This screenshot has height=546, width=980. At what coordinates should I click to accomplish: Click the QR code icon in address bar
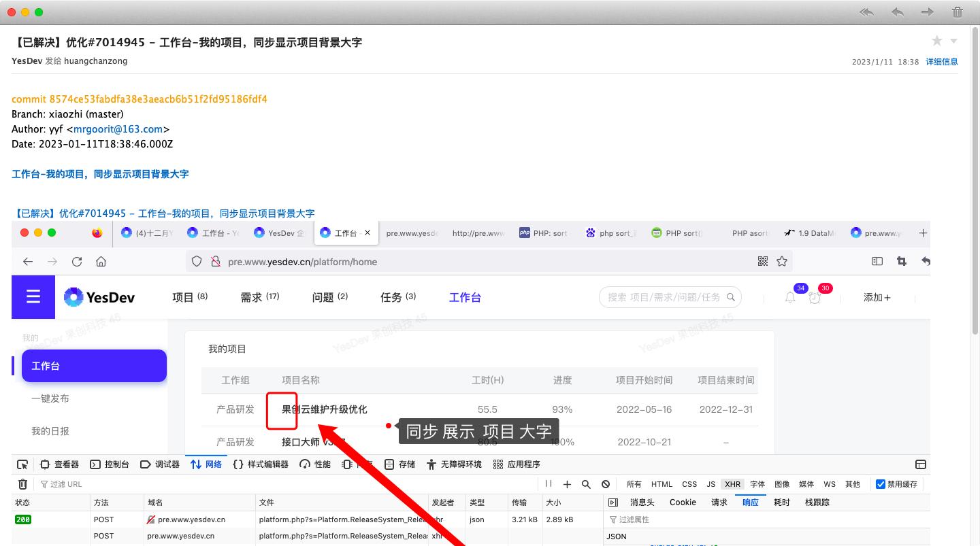coord(762,261)
